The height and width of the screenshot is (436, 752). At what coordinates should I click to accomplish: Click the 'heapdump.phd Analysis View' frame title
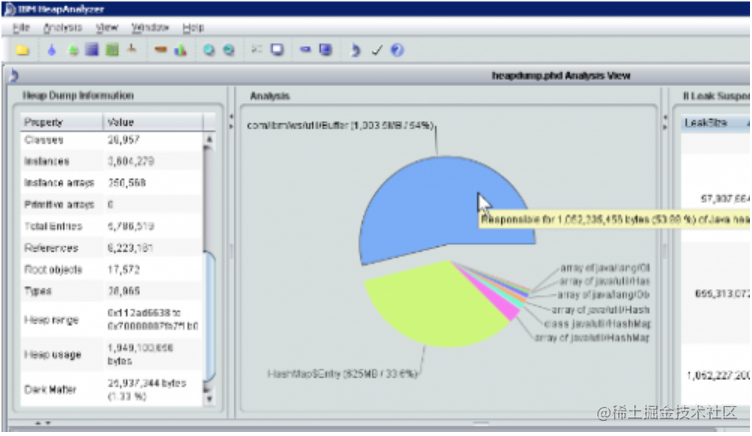(x=561, y=76)
